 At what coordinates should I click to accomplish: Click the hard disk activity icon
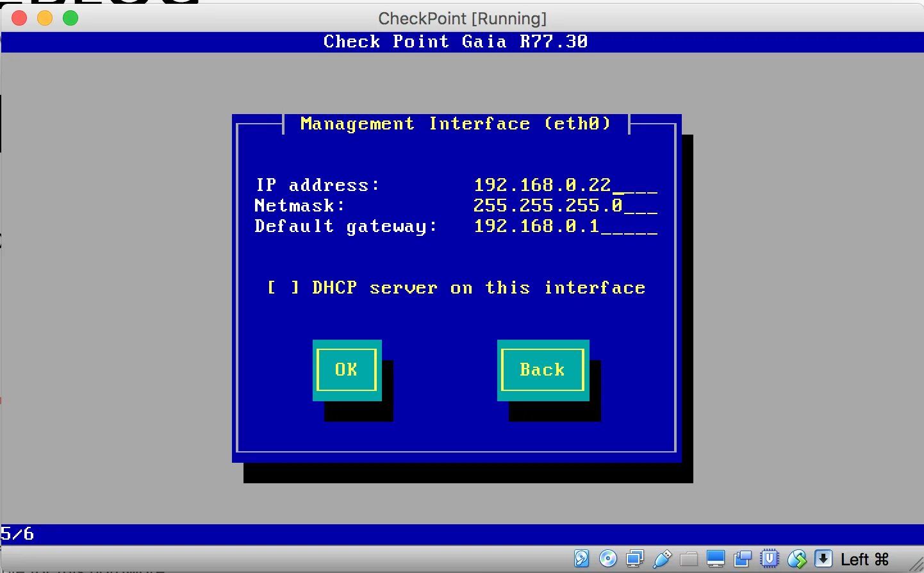(581, 558)
